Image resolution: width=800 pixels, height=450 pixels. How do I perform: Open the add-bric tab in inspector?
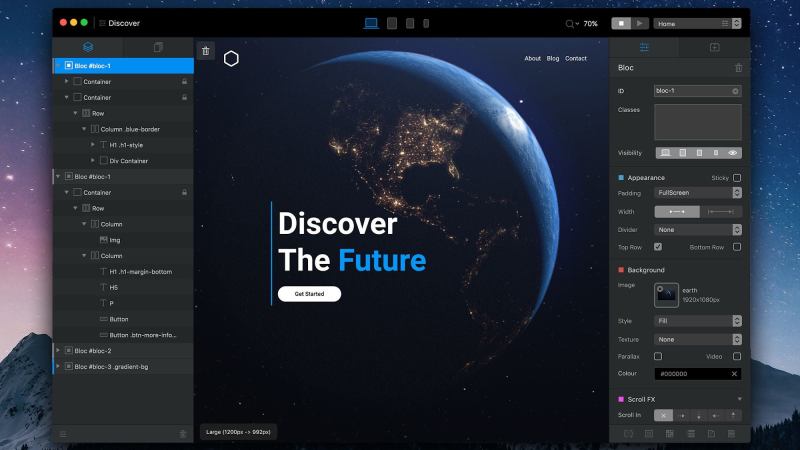click(x=714, y=47)
